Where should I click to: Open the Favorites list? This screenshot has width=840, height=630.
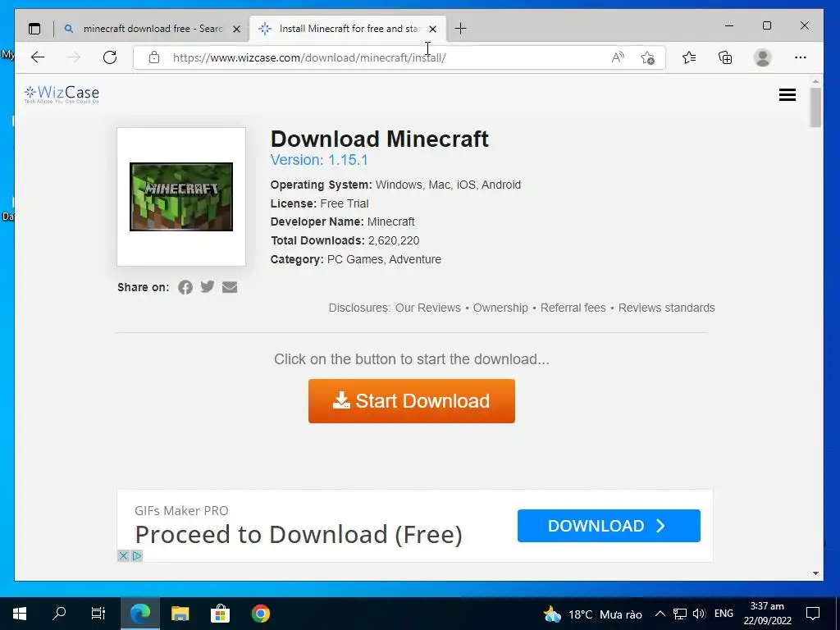point(689,57)
